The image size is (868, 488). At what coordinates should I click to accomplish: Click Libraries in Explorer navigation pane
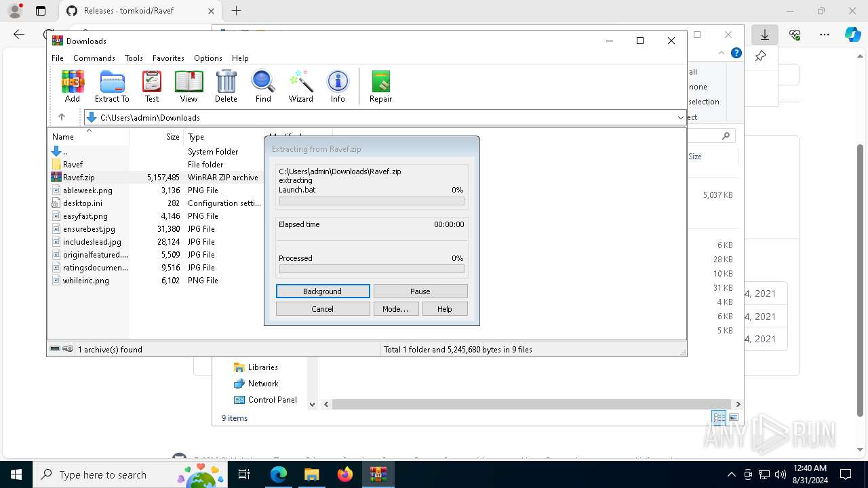(x=262, y=367)
